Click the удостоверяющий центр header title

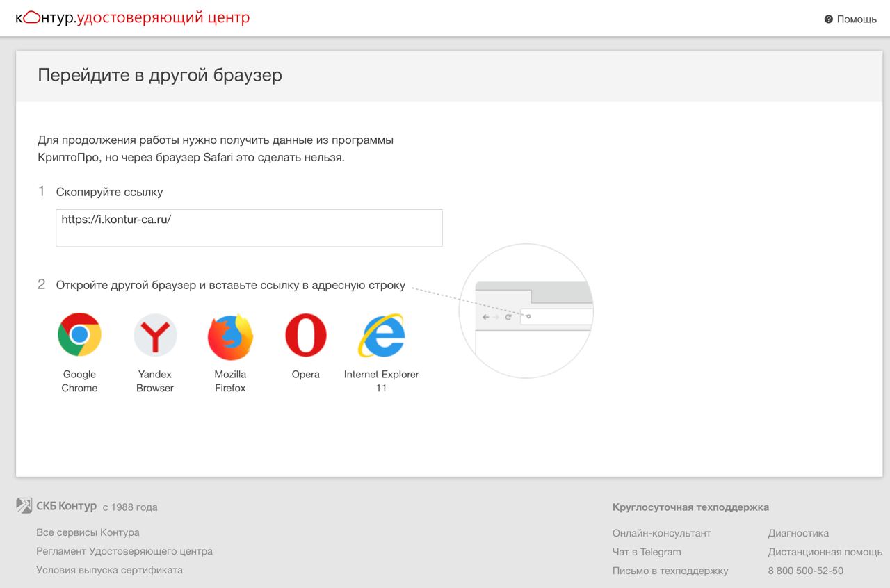[x=163, y=18]
